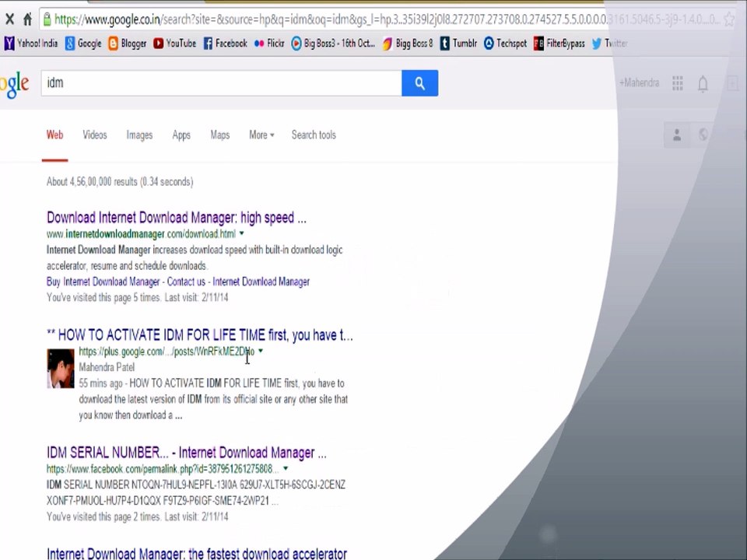The image size is (747, 560).
Task: Click the facebook.com permalink URL text
Action: click(x=163, y=469)
